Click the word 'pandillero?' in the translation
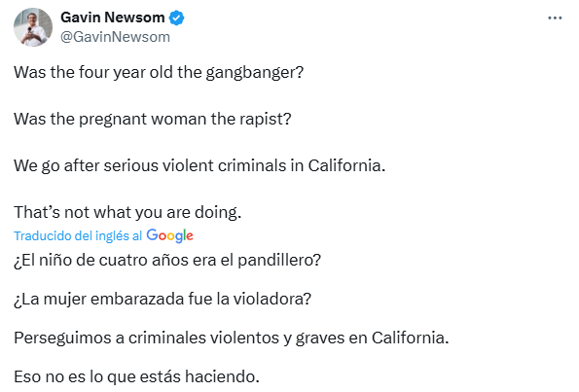The height and width of the screenshot is (392, 579). (x=279, y=261)
